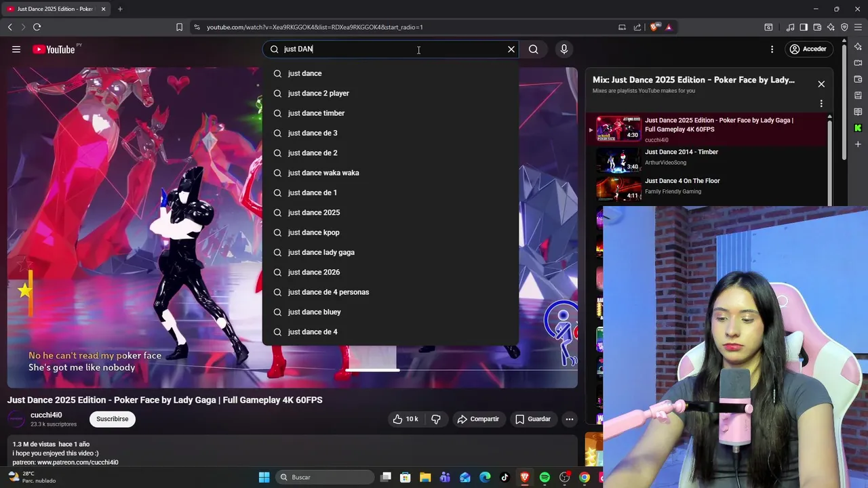The width and height of the screenshot is (868, 488).
Task: Click the browser address bar URL
Action: pyautogui.click(x=315, y=27)
